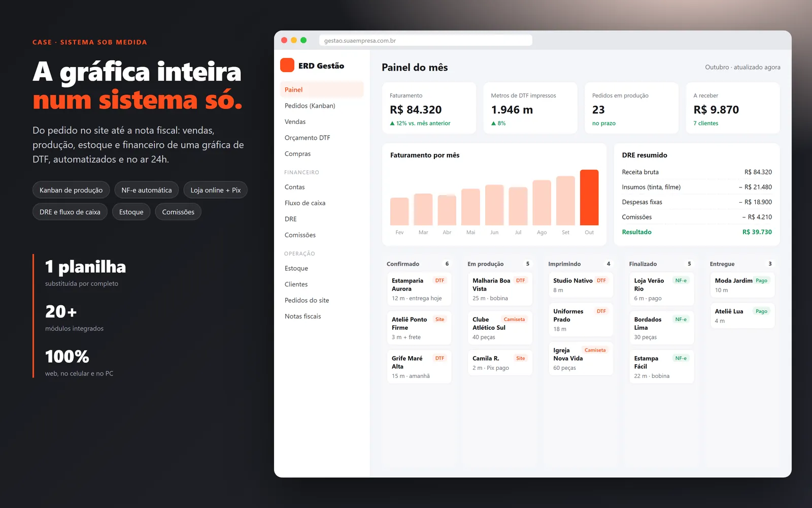Click the orange ERD Gestão logo square
Screen dimensions: 812x508
287,65
